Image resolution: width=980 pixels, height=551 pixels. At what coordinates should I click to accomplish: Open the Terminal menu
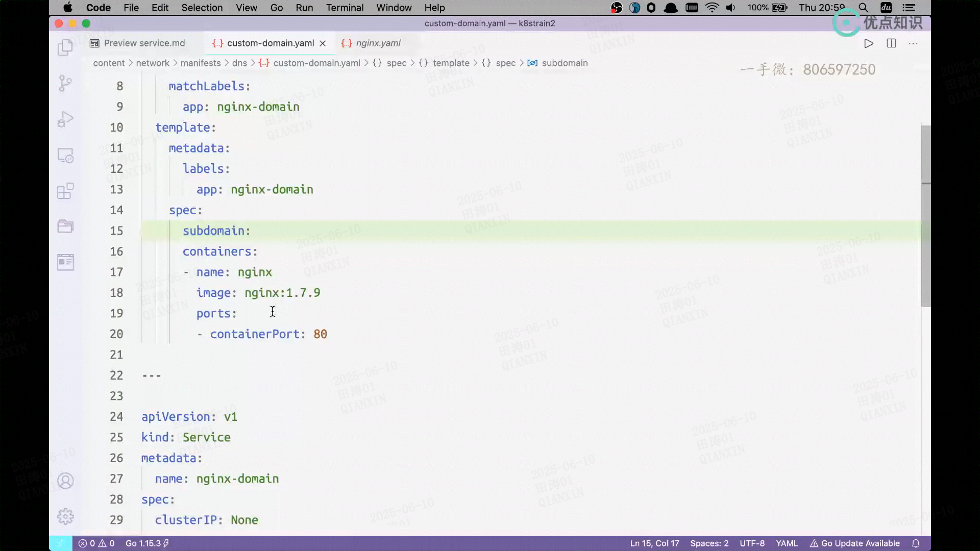pos(345,8)
